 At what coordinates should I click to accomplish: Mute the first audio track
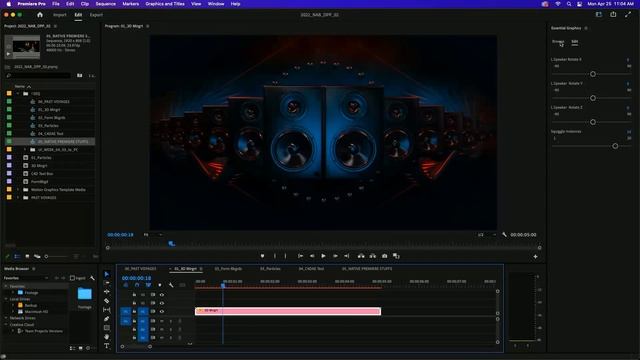162,321
